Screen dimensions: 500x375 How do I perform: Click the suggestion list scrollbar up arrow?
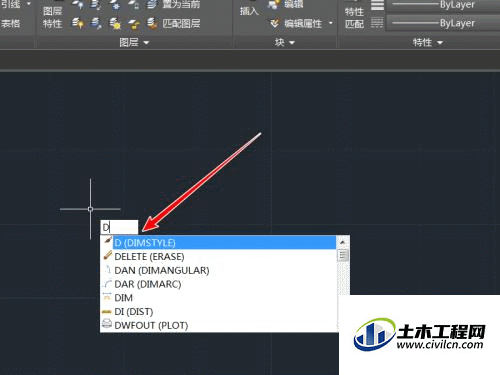point(343,242)
